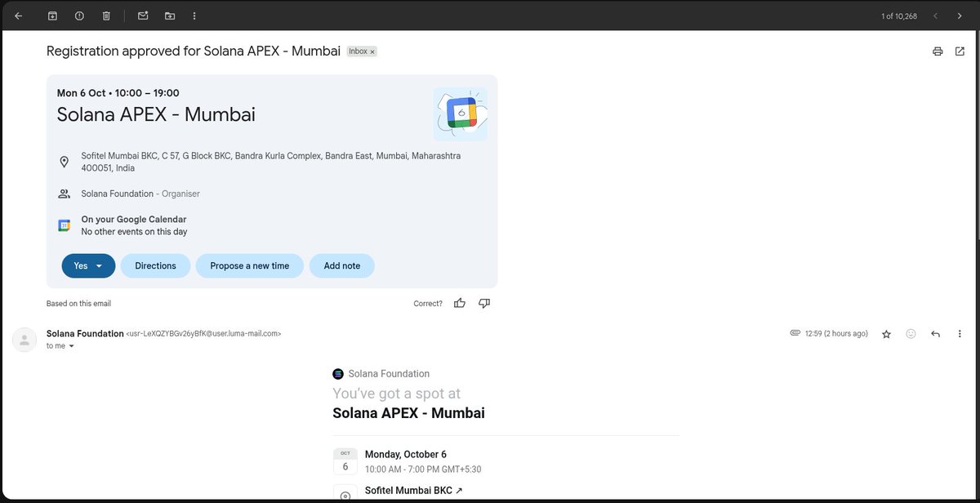The width and height of the screenshot is (980, 503).
Task: Delete this email with trash icon
Action: [x=106, y=16]
